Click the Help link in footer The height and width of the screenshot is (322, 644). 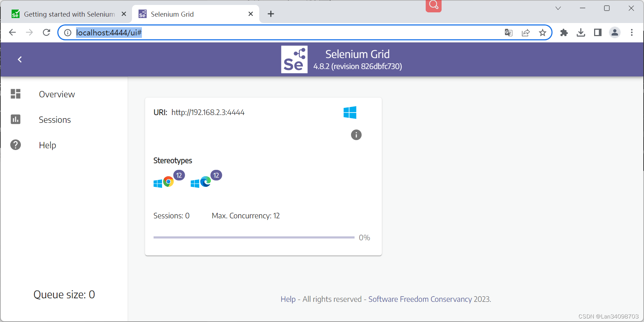[x=288, y=299]
